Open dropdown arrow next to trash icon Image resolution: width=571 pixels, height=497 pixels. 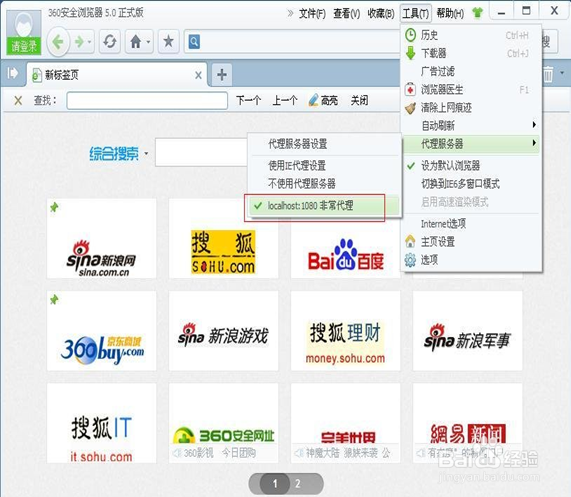pyautogui.click(x=562, y=73)
